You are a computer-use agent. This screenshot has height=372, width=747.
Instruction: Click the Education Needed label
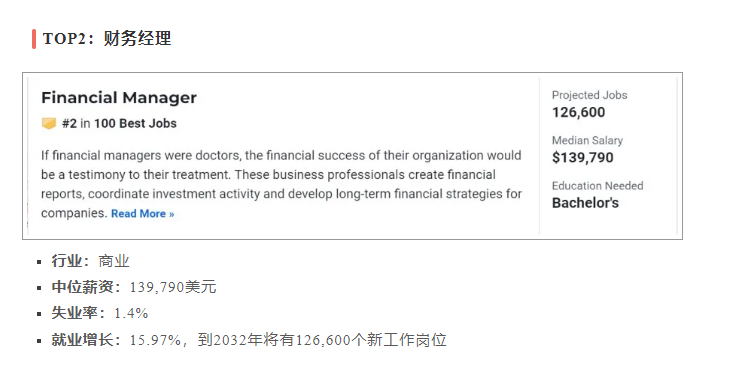pyautogui.click(x=597, y=186)
